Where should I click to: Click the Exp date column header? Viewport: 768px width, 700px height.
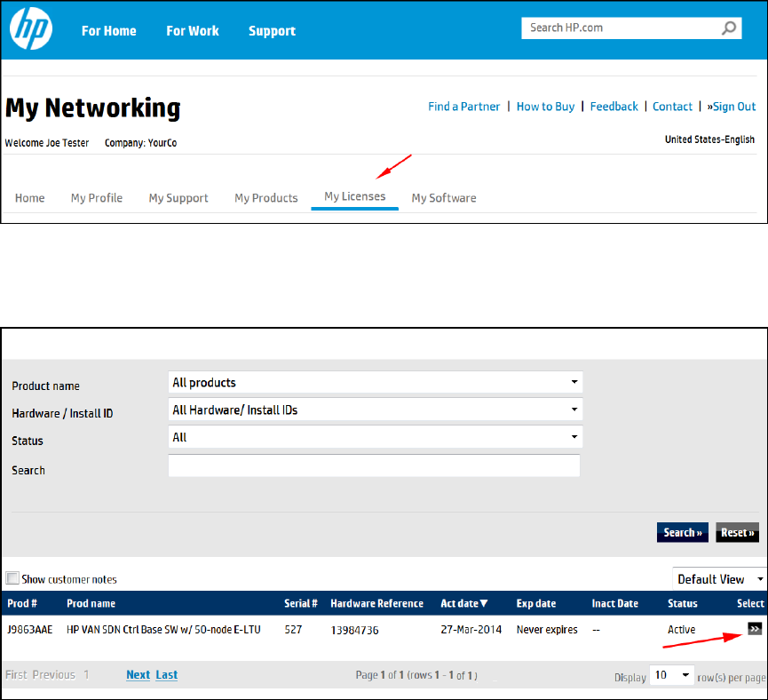pos(536,603)
